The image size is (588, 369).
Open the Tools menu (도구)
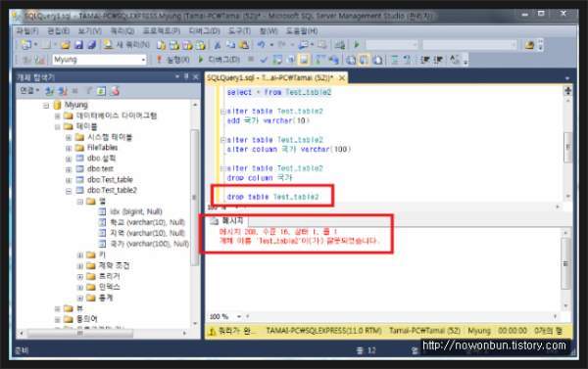(x=240, y=30)
